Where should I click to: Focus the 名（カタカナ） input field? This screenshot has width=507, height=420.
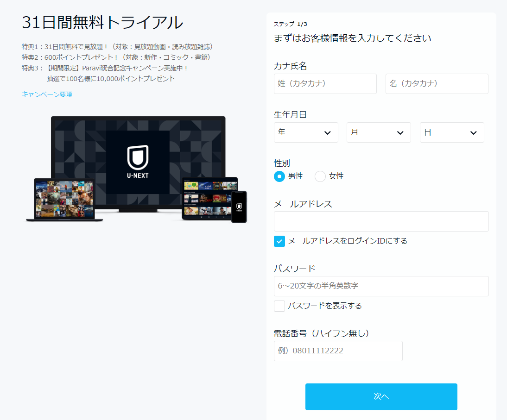pos(437,84)
